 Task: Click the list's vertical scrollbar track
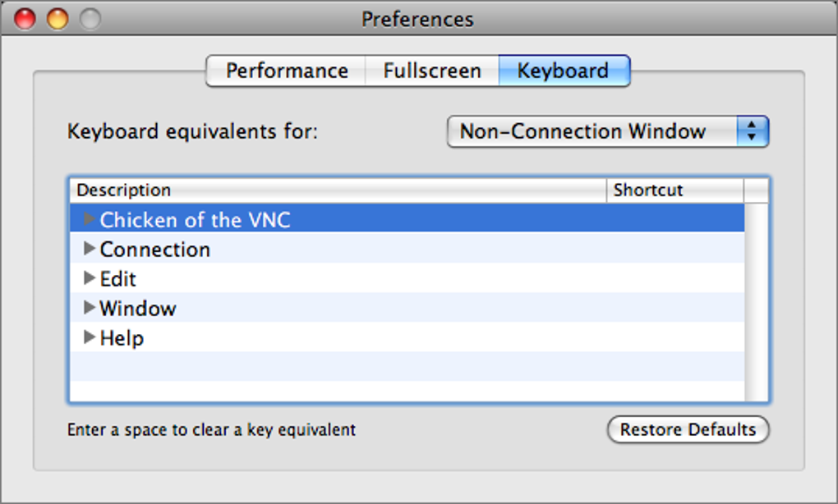(756, 304)
